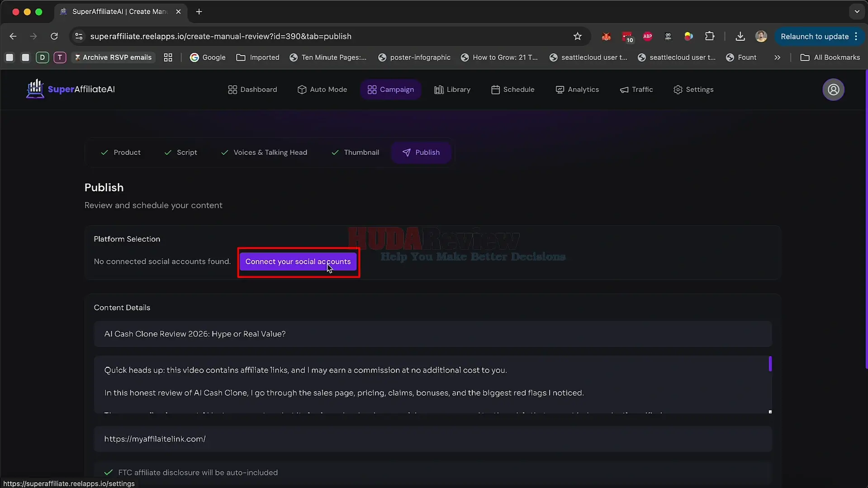The image size is (868, 488).
Task: Switch to the Product step tab
Action: pos(121,152)
